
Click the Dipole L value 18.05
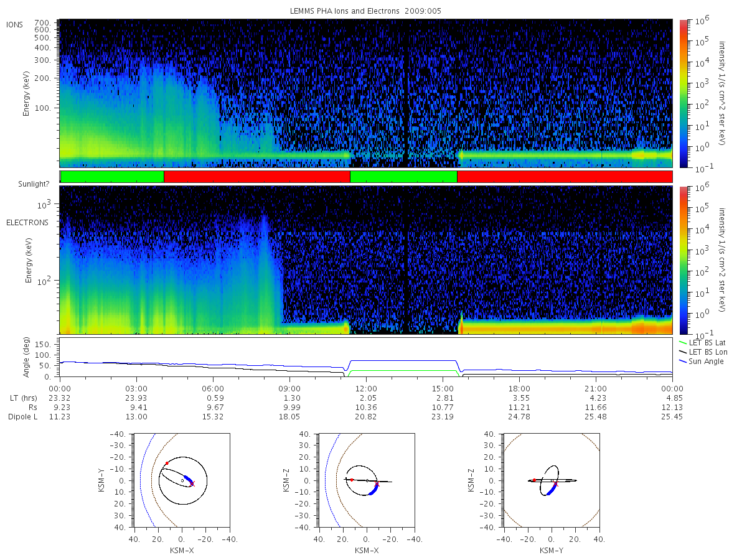[x=289, y=417]
